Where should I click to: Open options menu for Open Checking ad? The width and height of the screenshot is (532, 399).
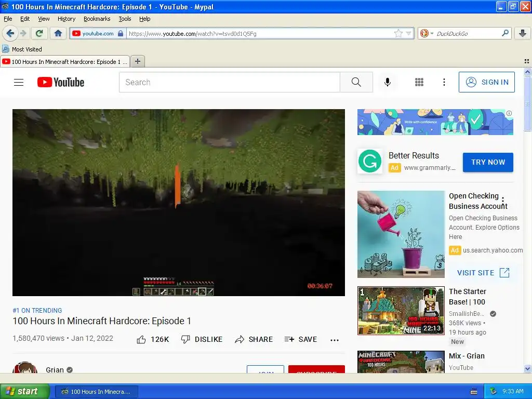point(503,200)
